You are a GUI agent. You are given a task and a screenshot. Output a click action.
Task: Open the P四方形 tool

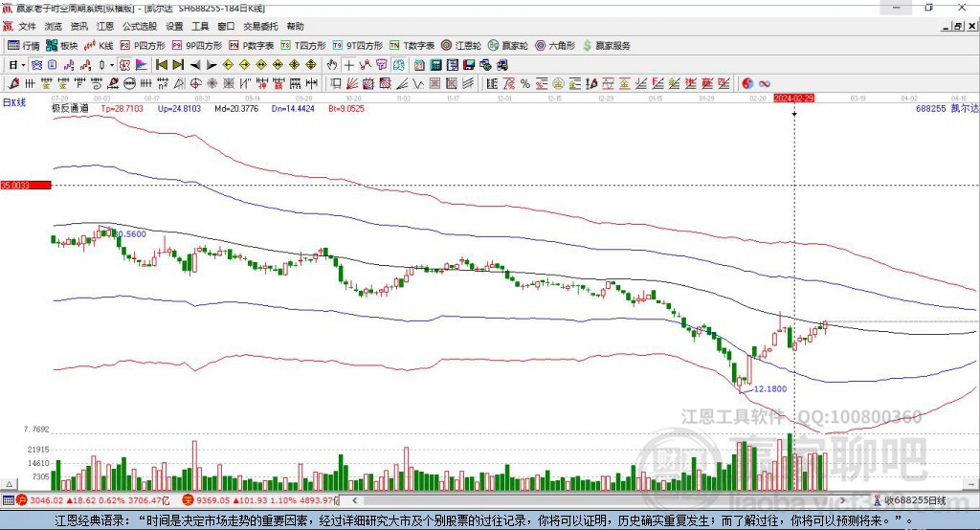(143, 46)
